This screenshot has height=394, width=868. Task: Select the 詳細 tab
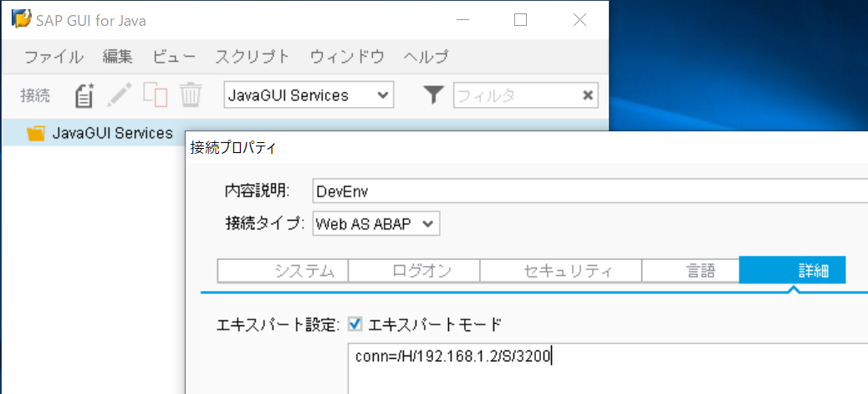pos(792,271)
